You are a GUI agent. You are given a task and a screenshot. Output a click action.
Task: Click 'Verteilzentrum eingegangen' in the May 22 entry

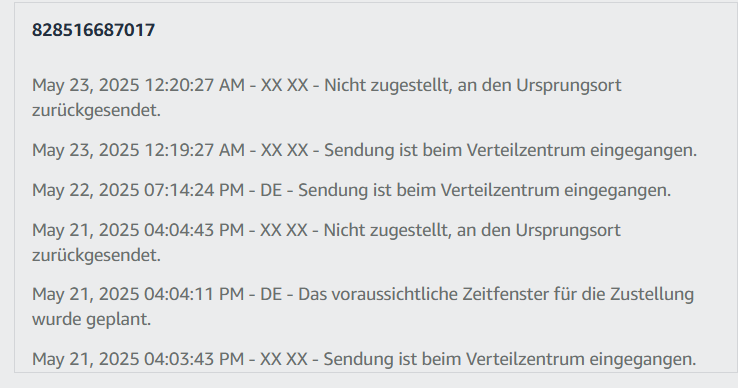(554, 190)
